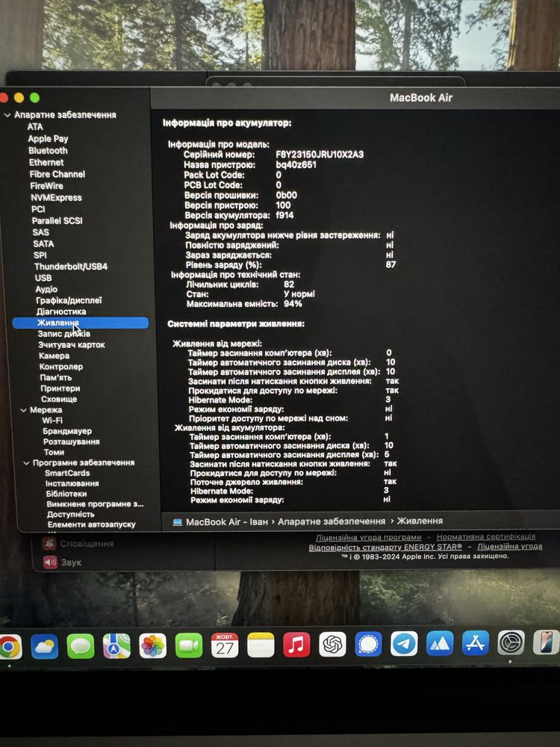560x747 pixels.
Task: Open FaceTime in the Dock
Action: pos(189,645)
